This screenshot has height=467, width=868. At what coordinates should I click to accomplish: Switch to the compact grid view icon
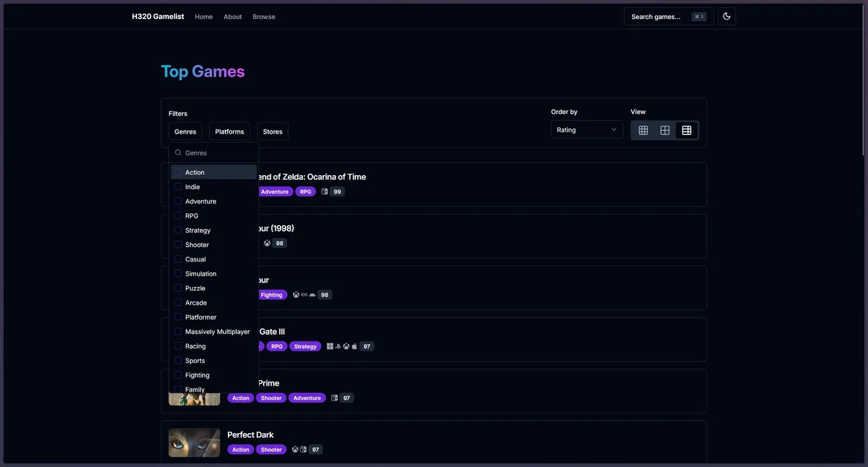click(644, 130)
